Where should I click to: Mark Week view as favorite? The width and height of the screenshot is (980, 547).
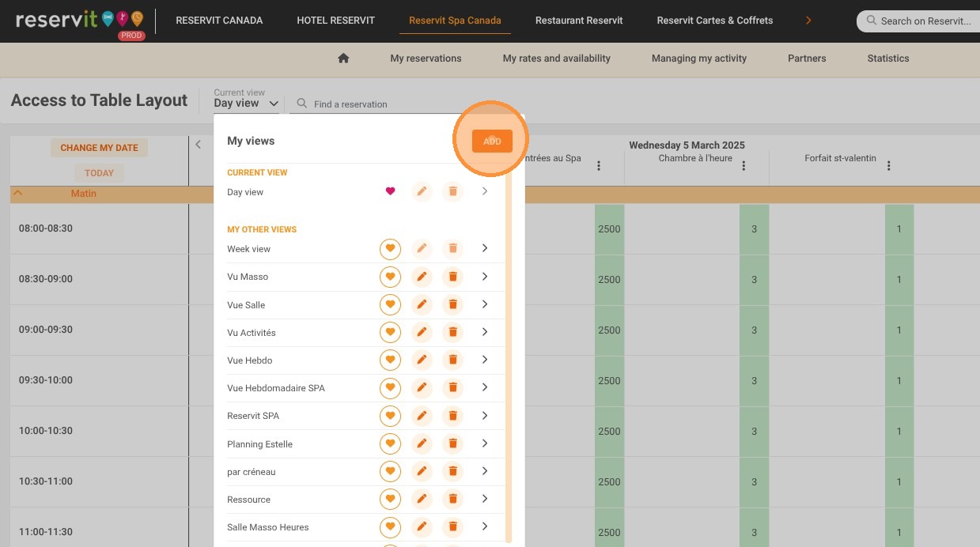click(x=390, y=248)
